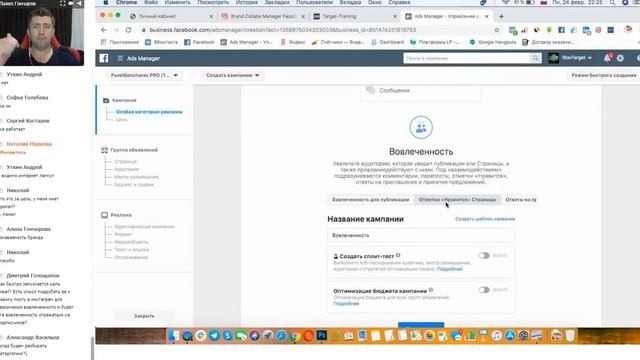
Task: Open iTunes music app from the Dock
Action: (x=496, y=336)
